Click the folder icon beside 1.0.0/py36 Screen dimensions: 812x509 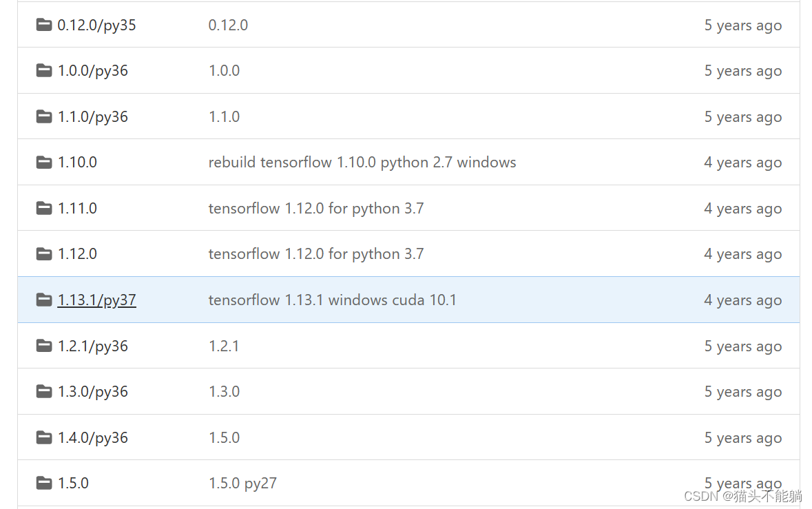pyautogui.click(x=44, y=70)
